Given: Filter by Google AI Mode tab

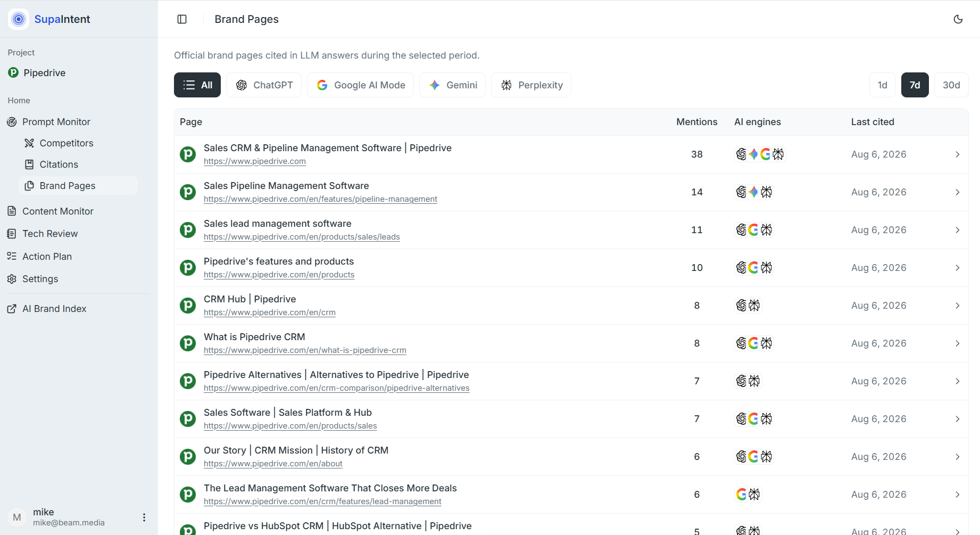Looking at the screenshot, I should tap(361, 85).
